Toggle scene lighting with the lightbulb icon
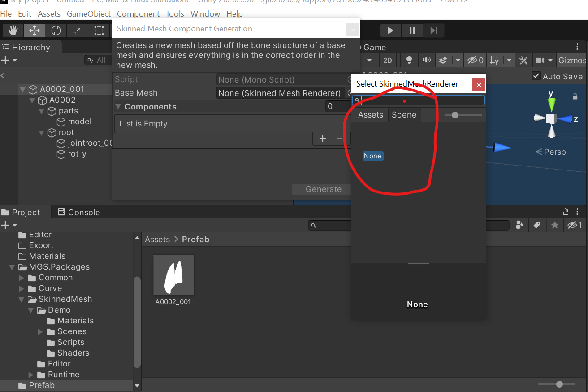Viewport: 588px width, 392px height. (409, 60)
